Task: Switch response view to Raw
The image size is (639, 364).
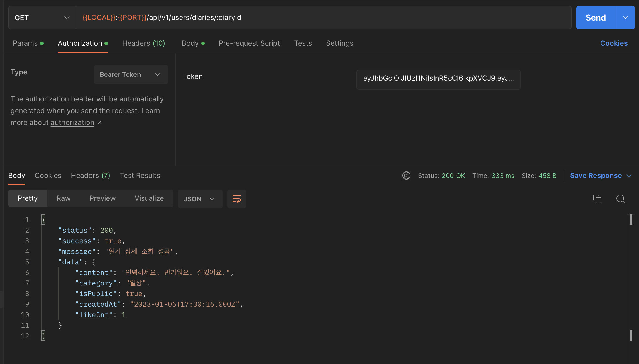Action: pyautogui.click(x=63, y=198)
